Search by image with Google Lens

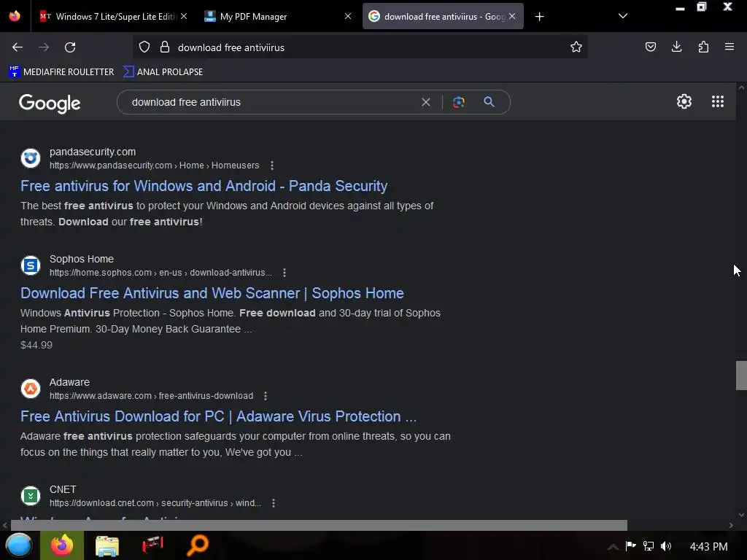pos(459,102)
